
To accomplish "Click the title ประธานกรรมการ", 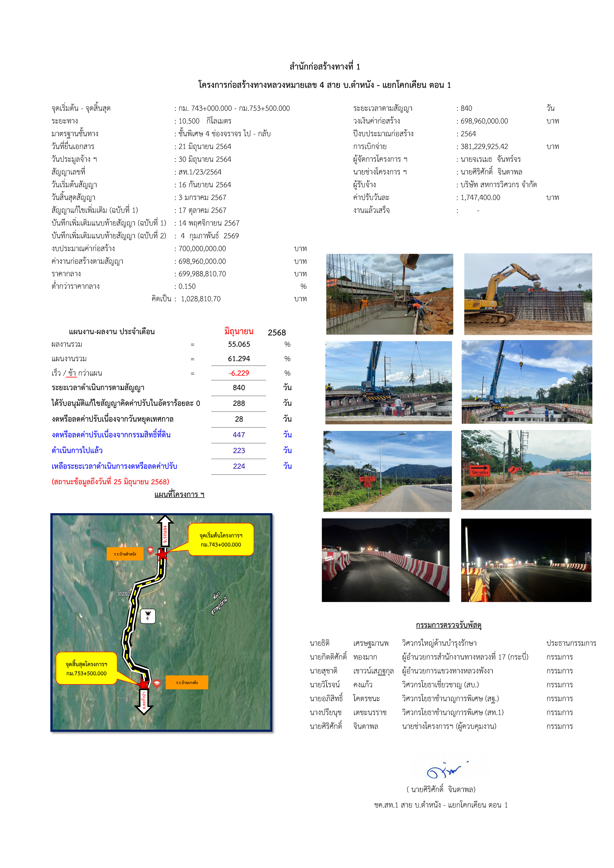I will 571,643.
